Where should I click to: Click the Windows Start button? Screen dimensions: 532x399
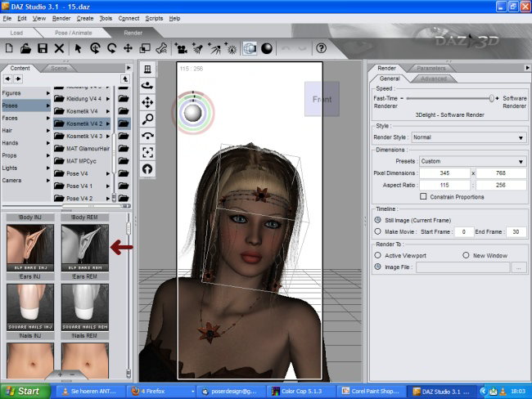pos(25,391)
